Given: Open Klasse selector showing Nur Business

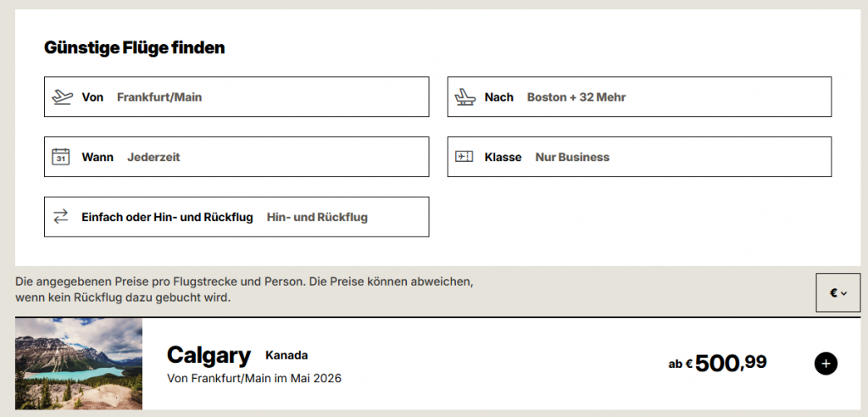Looking at the screenshot, I should [x=572, y=157].
